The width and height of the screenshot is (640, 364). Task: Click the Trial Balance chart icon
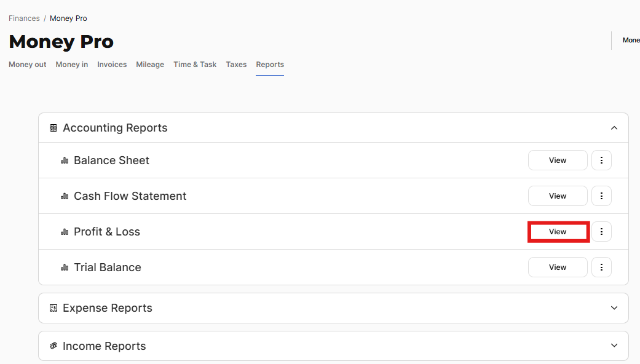pos(65,267)
